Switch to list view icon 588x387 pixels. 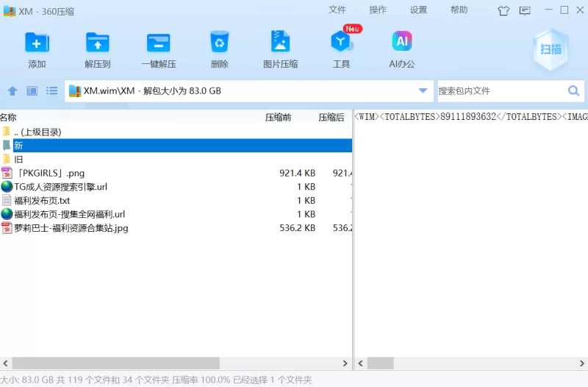51,90
